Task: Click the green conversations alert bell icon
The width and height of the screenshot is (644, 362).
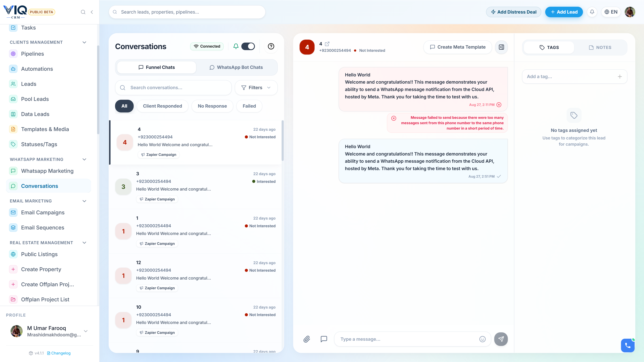Action: tap(236, 46)
